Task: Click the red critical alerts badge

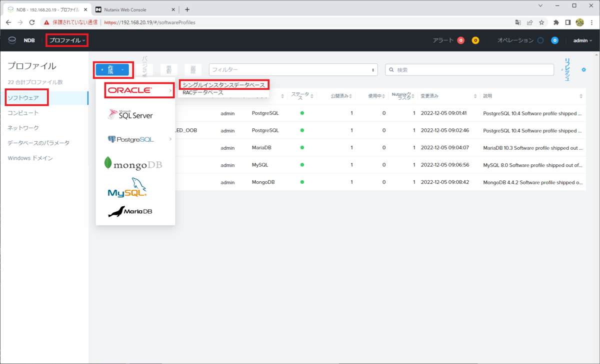Action: click(x=460, y=40)
